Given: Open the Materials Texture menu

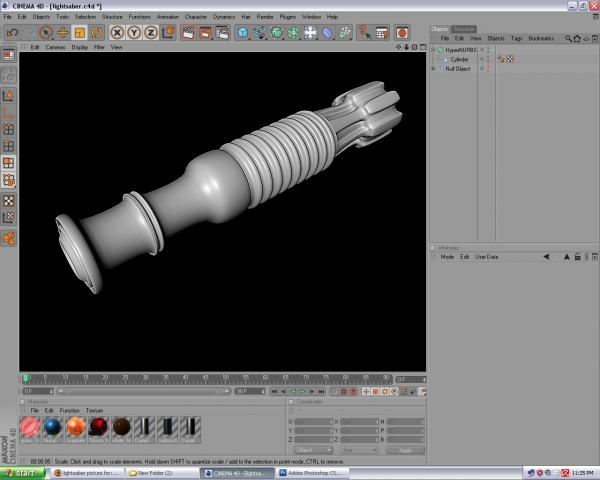Looking at the screenshot, I should click(94, 410).
